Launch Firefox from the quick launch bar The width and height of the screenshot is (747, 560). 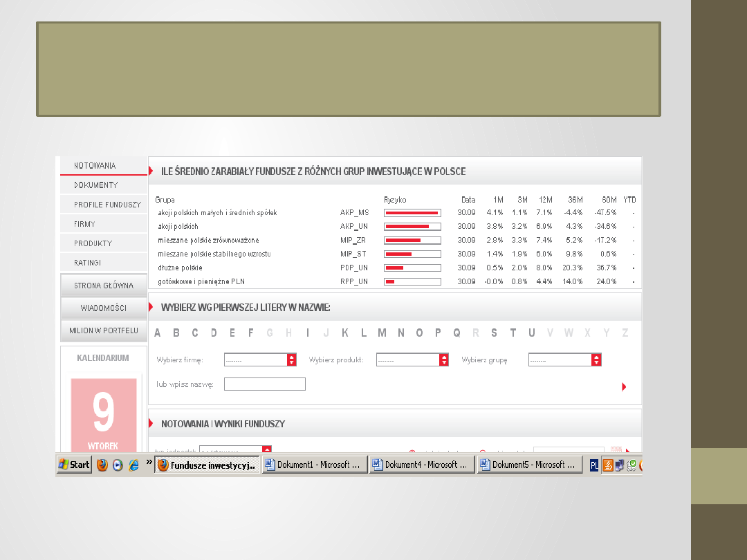coord(102,465)
